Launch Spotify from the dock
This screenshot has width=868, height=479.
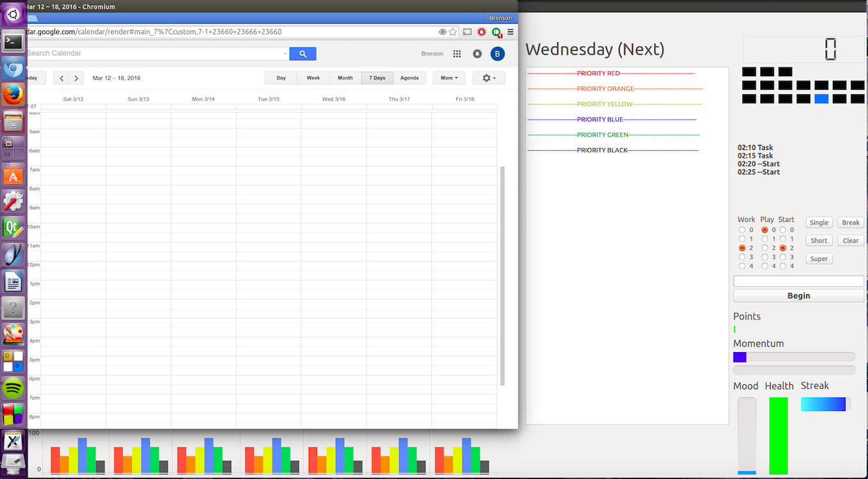[13, 388]
